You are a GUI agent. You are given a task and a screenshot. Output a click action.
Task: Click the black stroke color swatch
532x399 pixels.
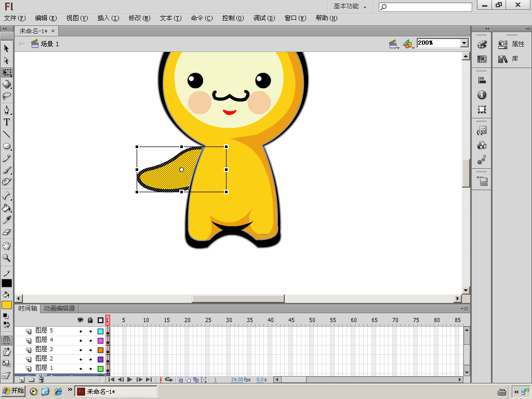pos(6,283)
